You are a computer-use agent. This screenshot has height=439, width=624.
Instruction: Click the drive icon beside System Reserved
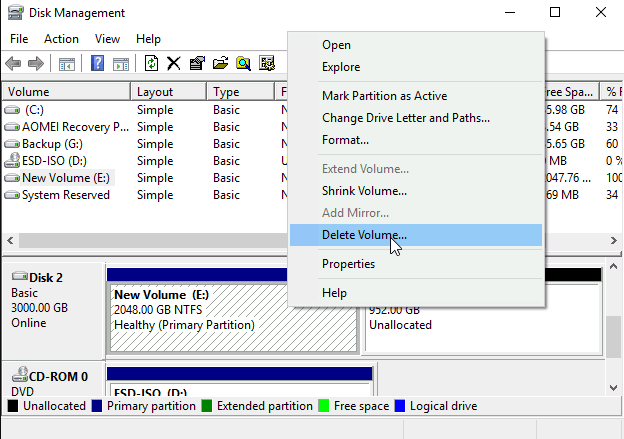12,195
